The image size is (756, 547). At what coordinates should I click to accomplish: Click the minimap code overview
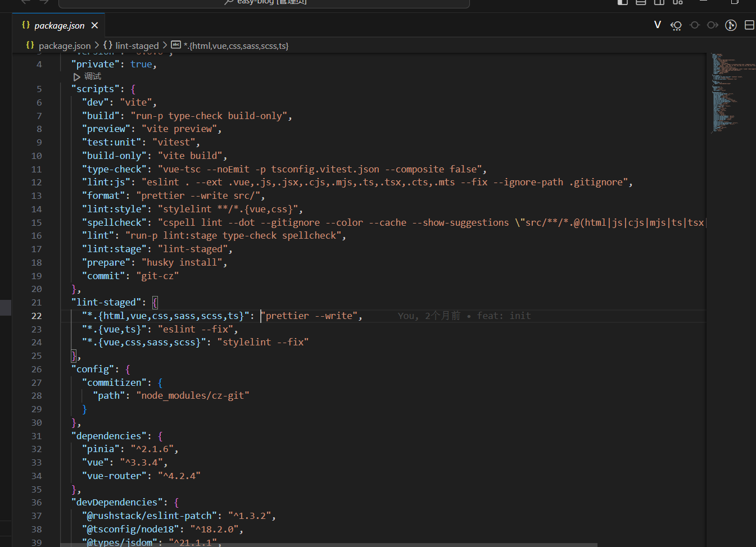tap(731, 93)
